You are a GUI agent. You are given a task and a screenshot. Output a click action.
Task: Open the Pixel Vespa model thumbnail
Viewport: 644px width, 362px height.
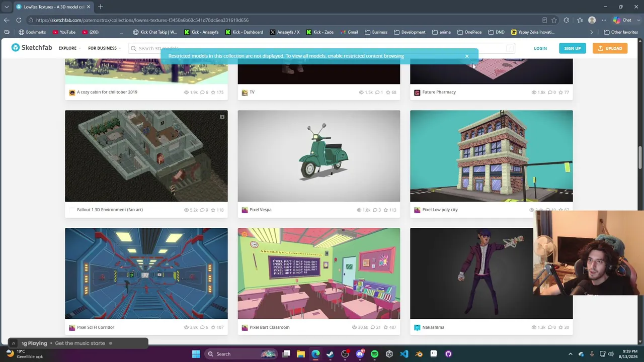point(319,156)
